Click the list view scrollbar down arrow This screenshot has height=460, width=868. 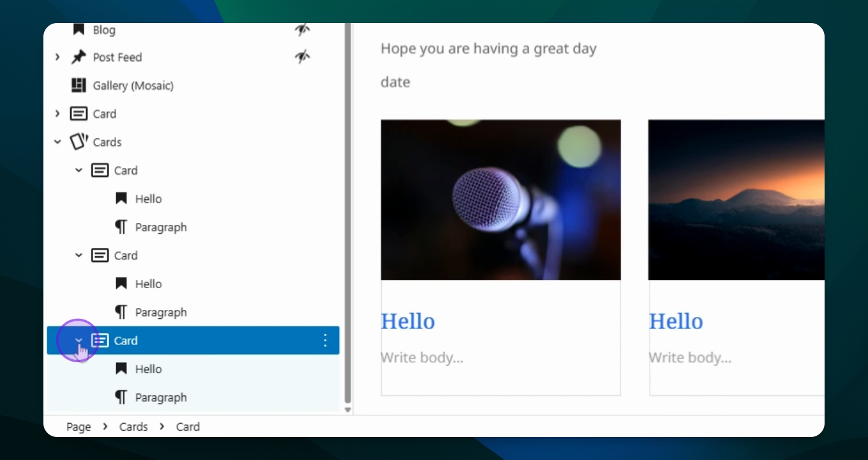348,410
